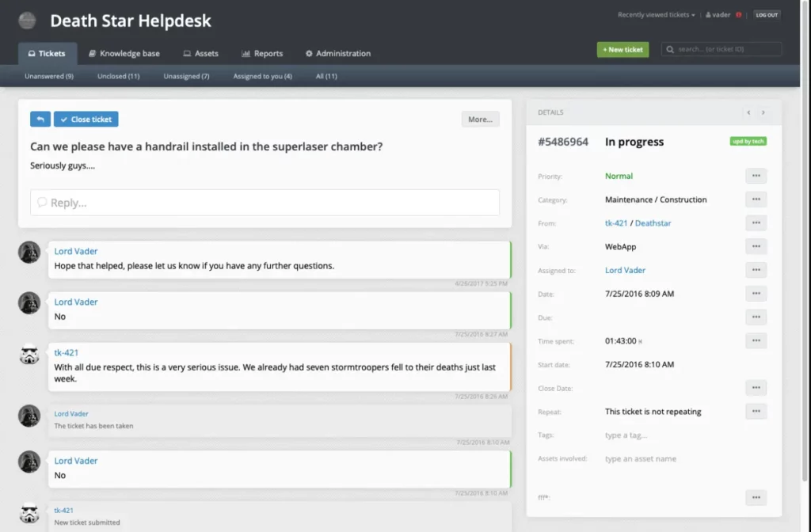Open Repeat field ellipsis button
Image resolution: width=811 pixels, height=532 pixels.
coord(756,412)
